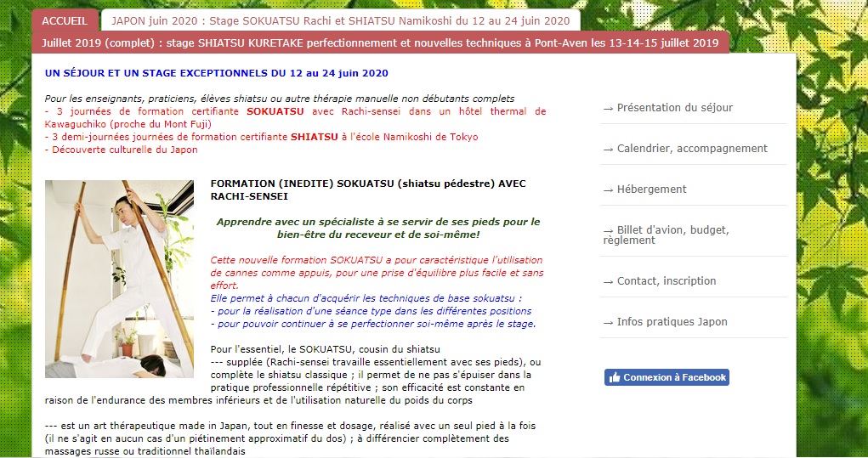Click the Connexion à Facebook button
This screenshot has width=868, height=458.
coord(667,377)
